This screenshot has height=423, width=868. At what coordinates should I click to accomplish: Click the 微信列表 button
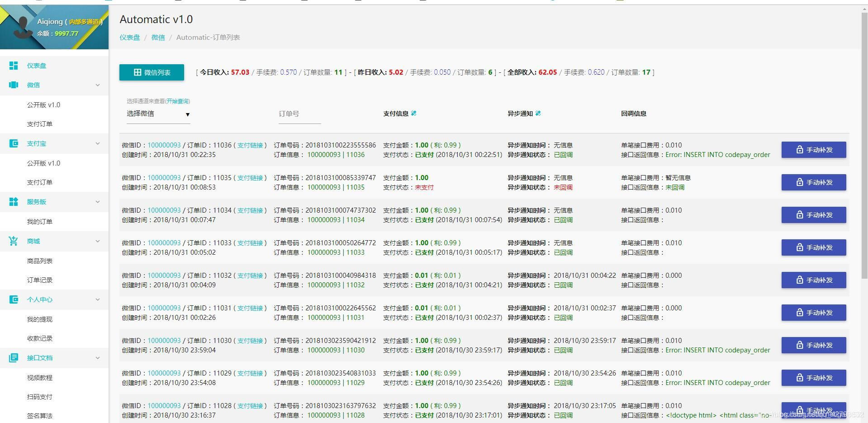coord(152,72)
